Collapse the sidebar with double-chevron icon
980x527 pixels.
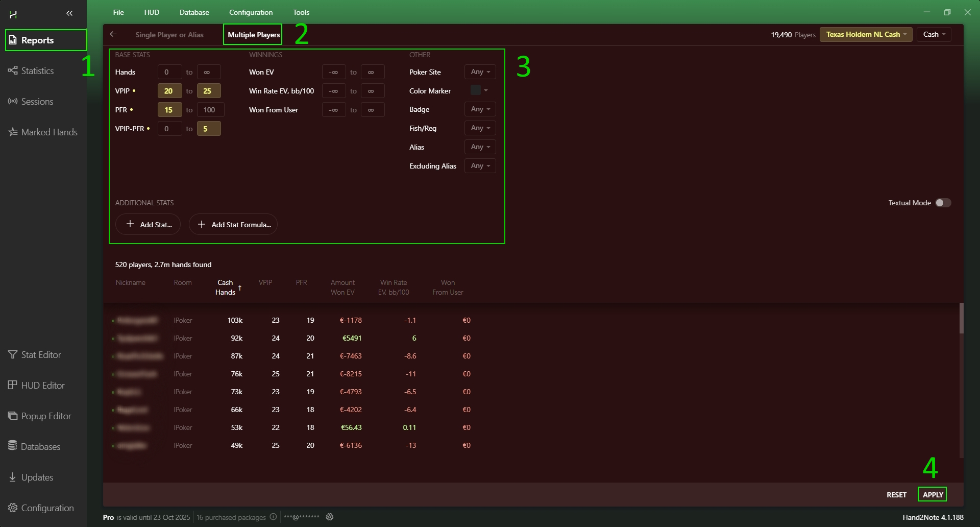(69, 13)
